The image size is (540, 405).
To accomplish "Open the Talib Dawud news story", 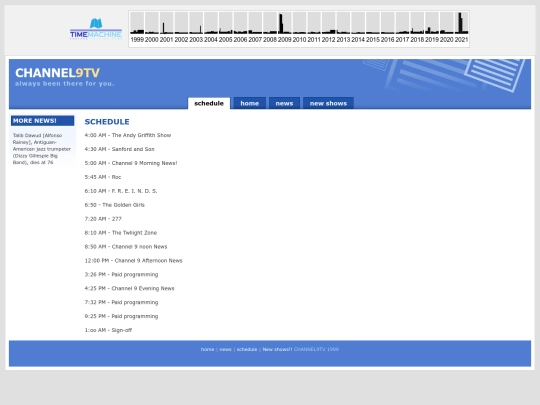I will (42, 149).
